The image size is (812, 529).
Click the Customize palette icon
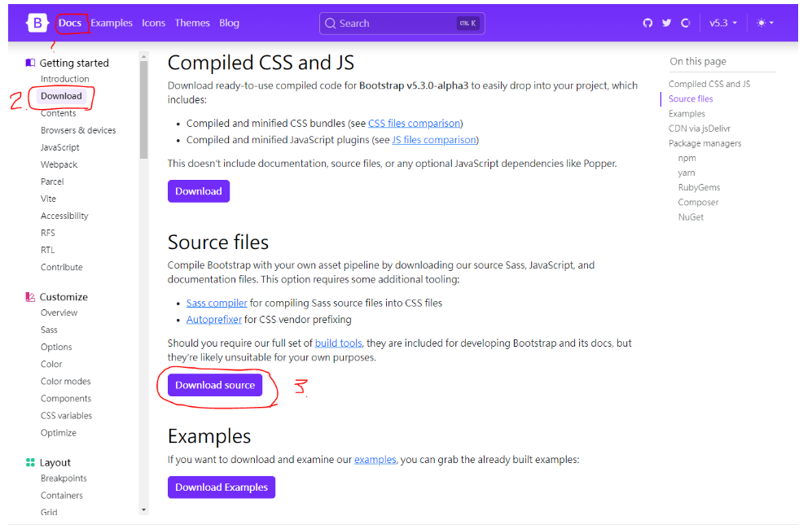point(30,296)
